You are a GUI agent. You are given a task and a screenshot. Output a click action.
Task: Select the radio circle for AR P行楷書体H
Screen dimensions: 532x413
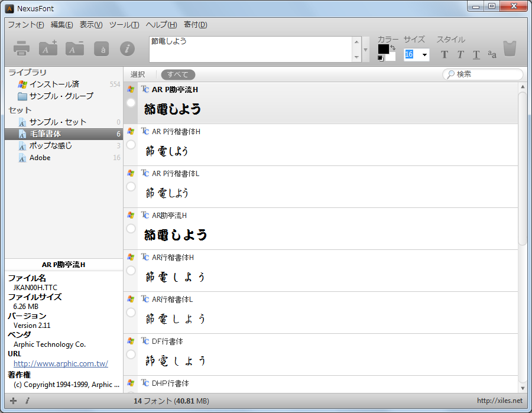point(131,145)
